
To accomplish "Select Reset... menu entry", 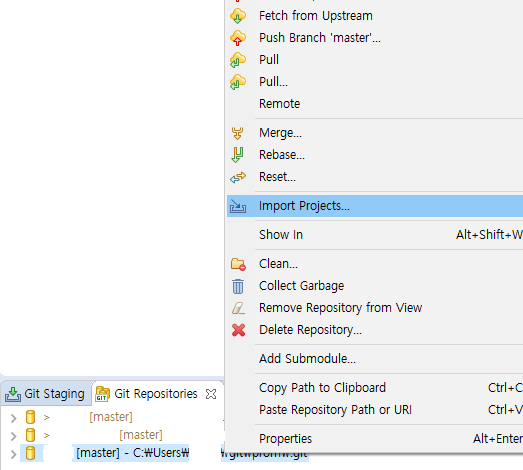I will [x=375, y=177].
